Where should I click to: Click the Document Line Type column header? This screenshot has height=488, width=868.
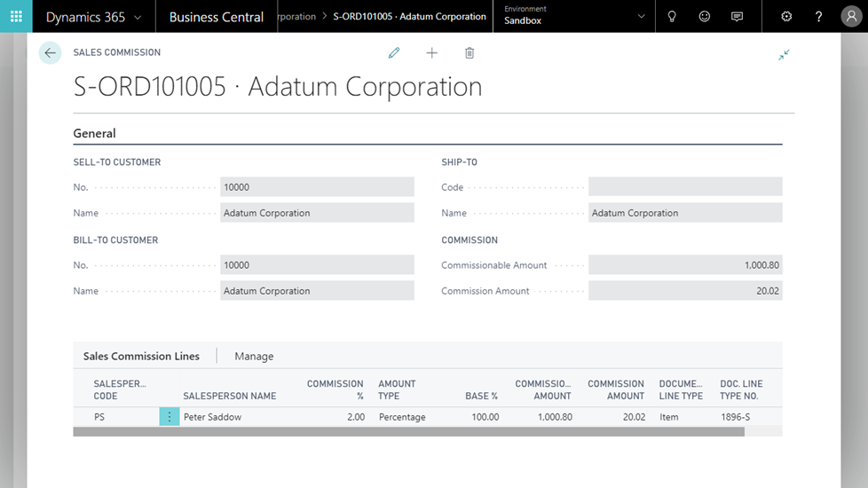681,390
